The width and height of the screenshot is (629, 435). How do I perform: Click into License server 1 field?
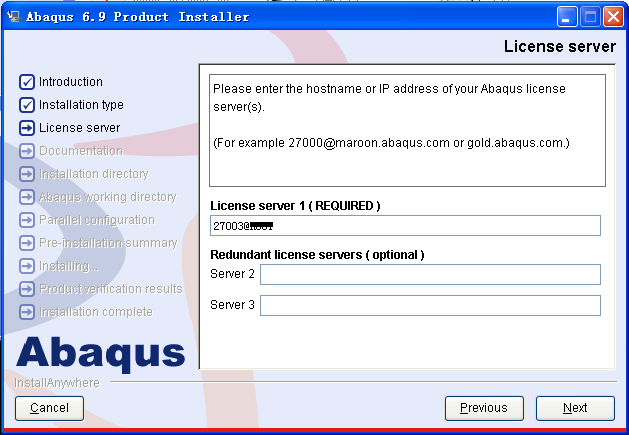(x=405, y=226)
